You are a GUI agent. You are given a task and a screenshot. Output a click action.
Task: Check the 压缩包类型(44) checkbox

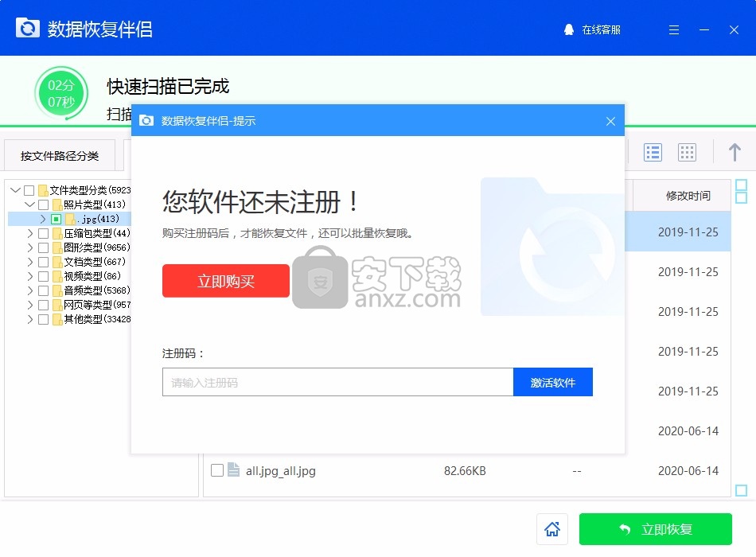pos(43,233)
